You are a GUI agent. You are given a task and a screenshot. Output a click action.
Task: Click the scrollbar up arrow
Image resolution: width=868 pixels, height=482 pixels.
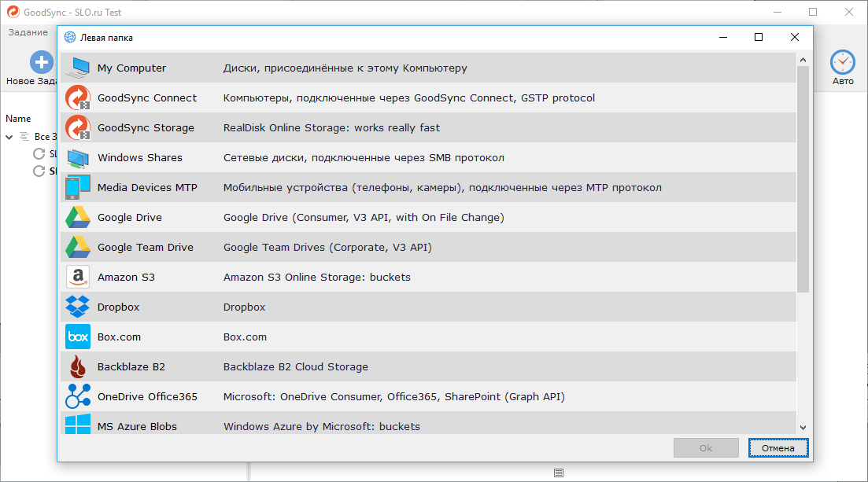[x=803, y=59]
